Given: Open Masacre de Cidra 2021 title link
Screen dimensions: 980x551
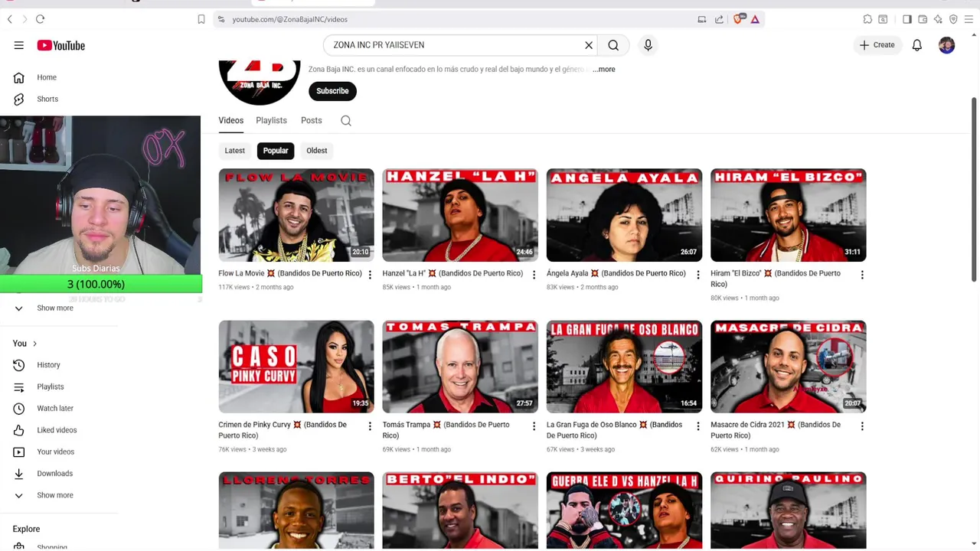Looking at the screenshot, I should 775,430.
